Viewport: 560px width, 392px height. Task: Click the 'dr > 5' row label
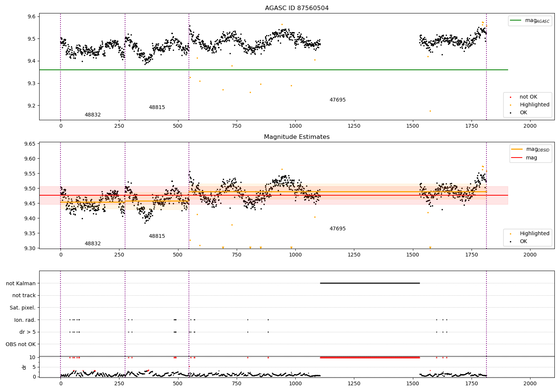tap(28, 332)
